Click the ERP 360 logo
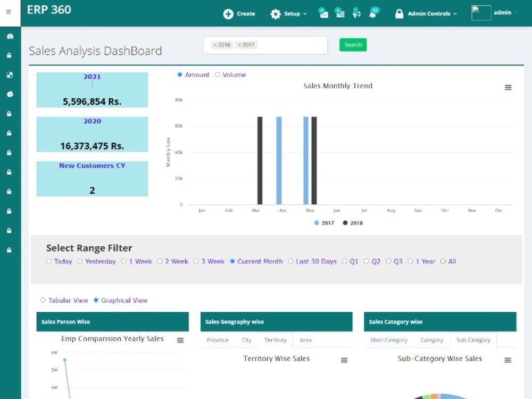532x399 pixels. coord(49,10)
